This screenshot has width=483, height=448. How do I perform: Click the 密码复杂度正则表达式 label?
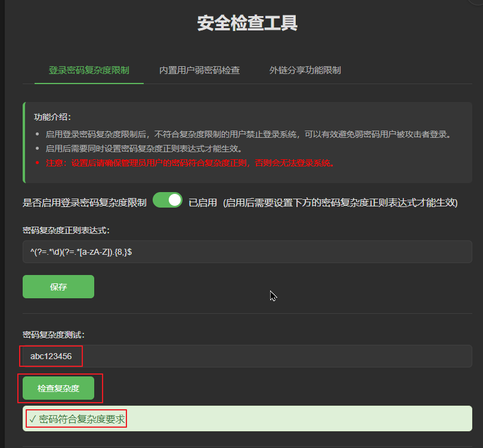coord(66,230)
